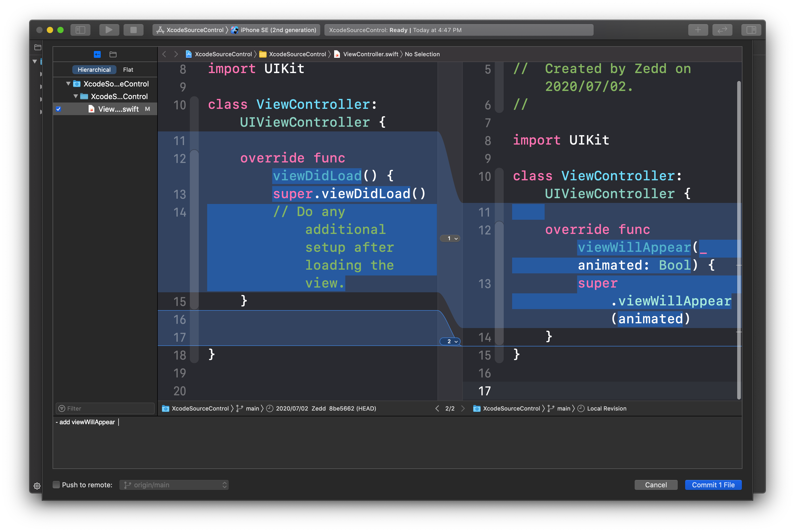Open the change 1 dropdown marker

point(450,238)
